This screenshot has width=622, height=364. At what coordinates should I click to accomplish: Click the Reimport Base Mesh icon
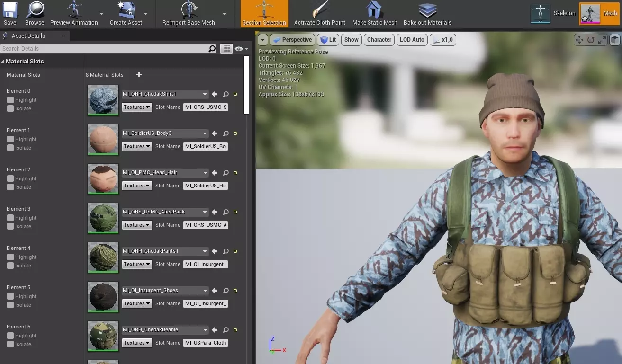click(189, 13)
